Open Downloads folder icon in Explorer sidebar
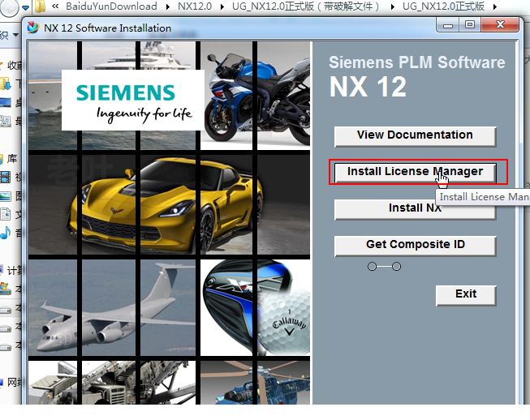The image size is (530, 420). (x=5, y=84)
